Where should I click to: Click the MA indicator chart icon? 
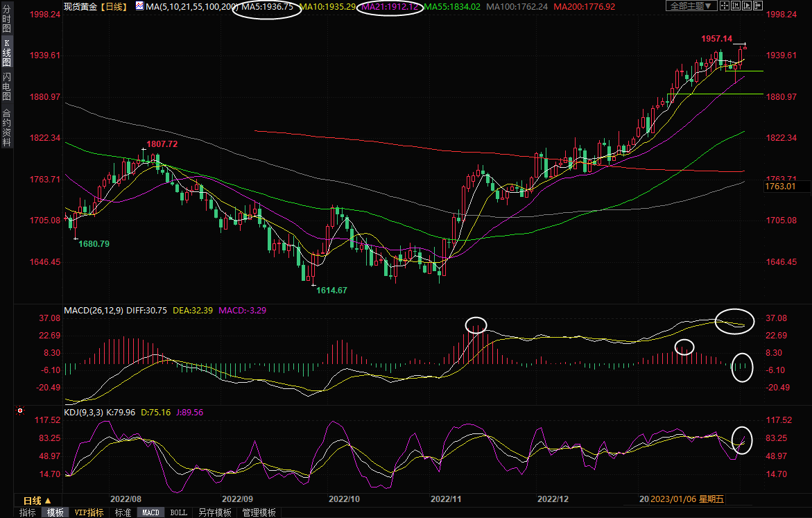(x=139, y=6)
